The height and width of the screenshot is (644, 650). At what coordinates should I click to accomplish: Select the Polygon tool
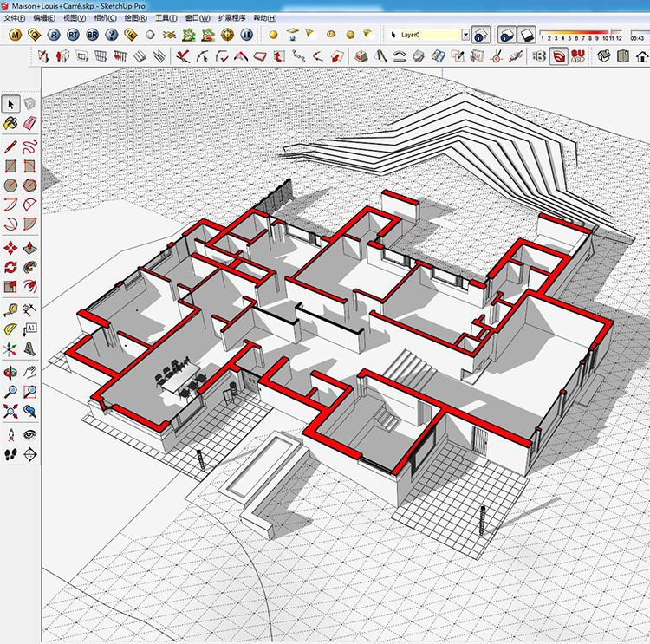(x=29, y=185)
